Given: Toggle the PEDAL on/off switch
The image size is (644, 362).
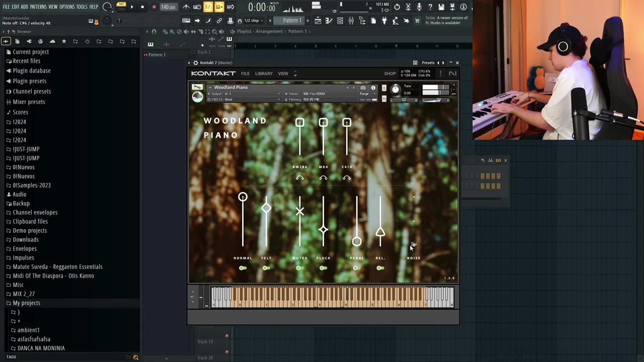Looking at the screenshot, I should coord(356,268).
